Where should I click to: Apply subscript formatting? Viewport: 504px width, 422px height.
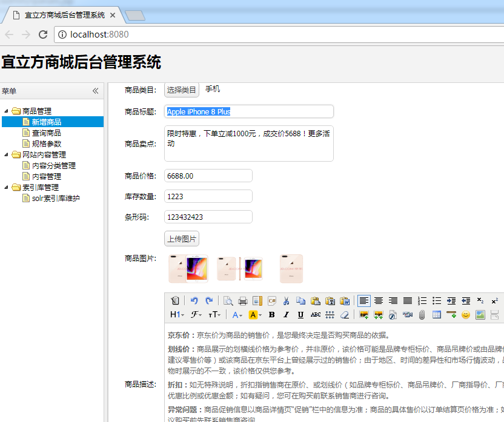tap(480, 300)
